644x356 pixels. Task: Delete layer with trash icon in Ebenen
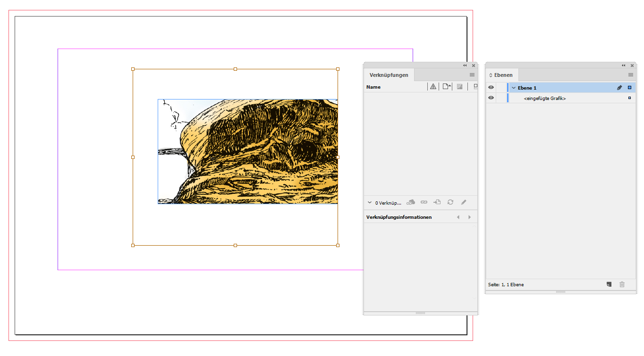[622, 284]
